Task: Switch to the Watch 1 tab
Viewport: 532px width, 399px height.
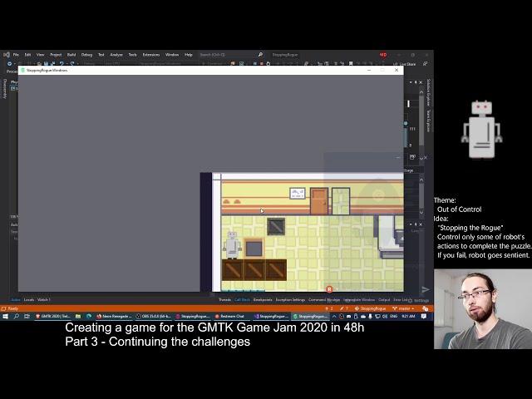Action: [44, 299]
